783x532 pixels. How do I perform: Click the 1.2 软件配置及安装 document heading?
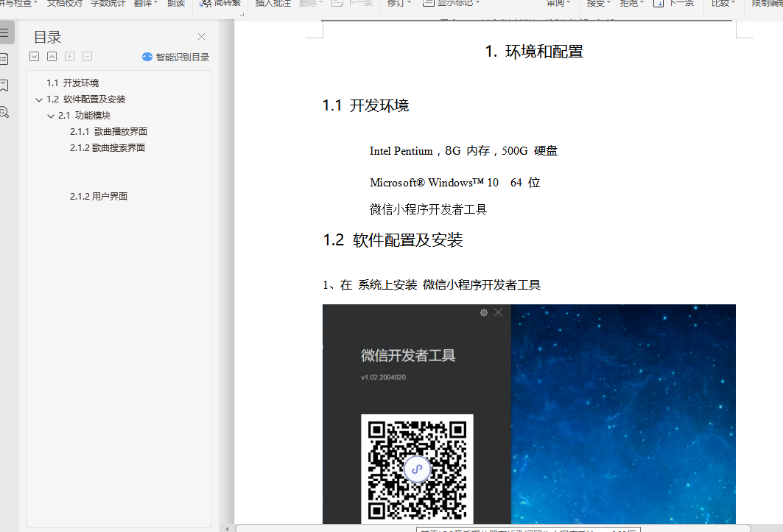point(393,240)
